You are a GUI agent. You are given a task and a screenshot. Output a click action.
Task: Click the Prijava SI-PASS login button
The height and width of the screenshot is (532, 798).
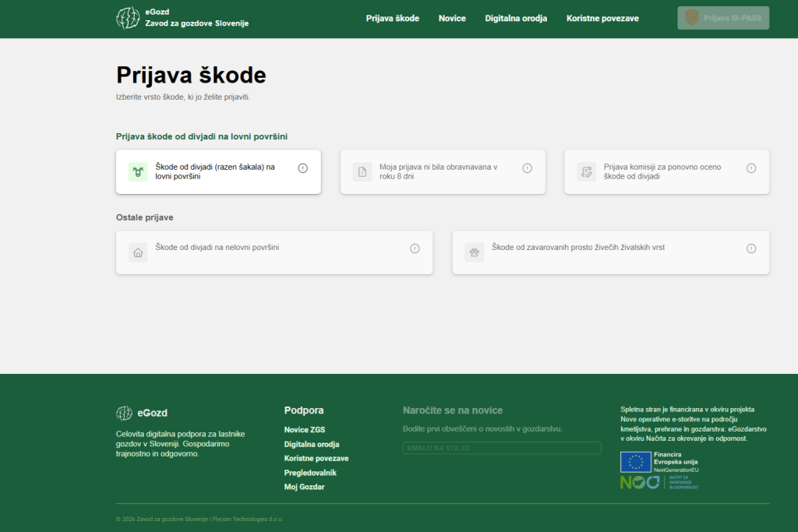point(723,18)
